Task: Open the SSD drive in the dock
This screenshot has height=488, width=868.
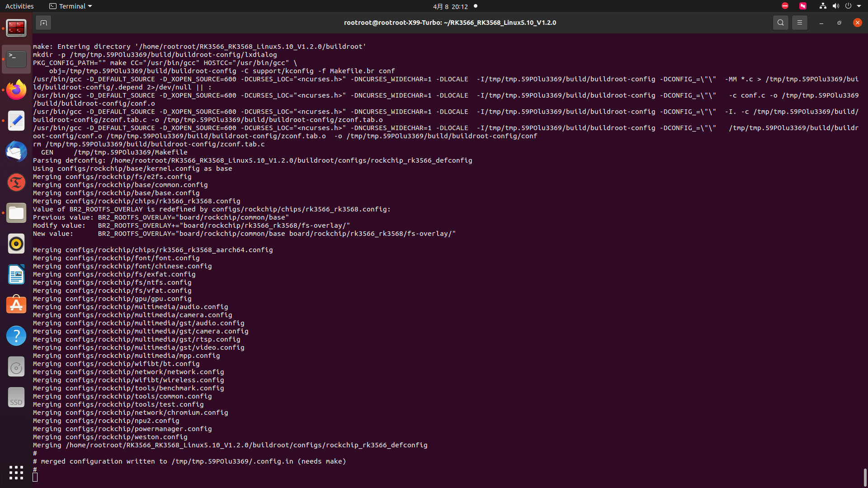Action: (x=16, y=398)
